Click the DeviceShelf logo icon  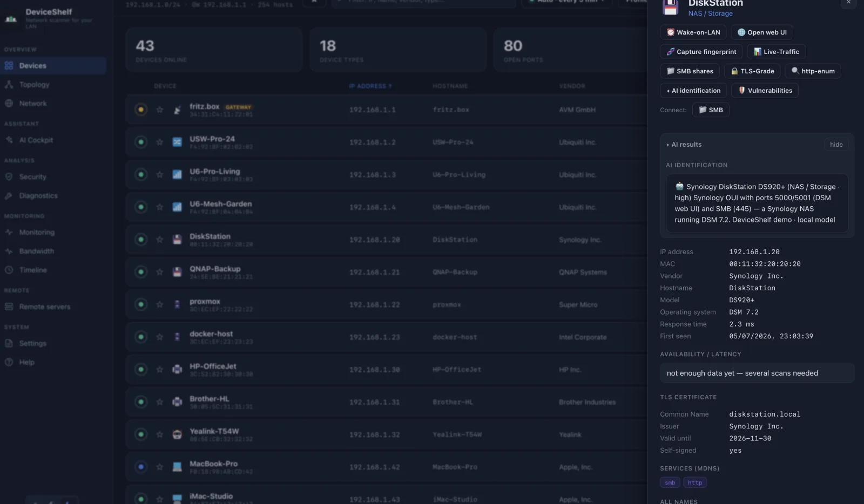11,19
